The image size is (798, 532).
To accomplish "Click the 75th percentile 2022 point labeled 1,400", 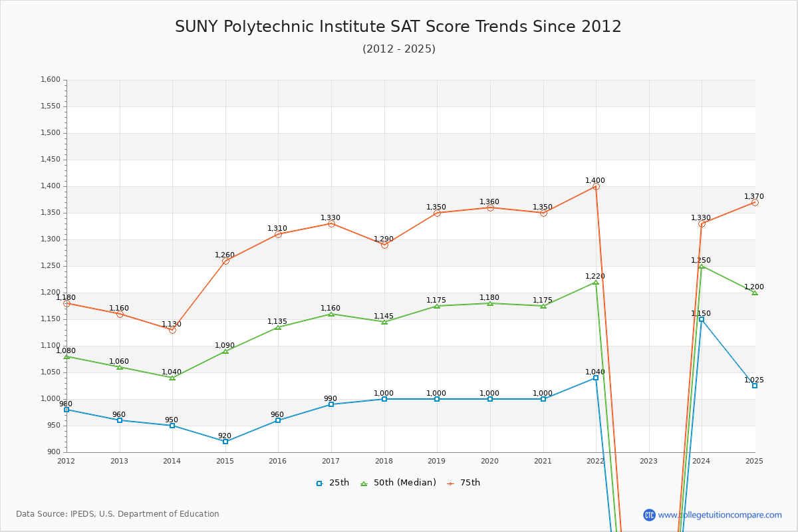I will pos(596,186).
